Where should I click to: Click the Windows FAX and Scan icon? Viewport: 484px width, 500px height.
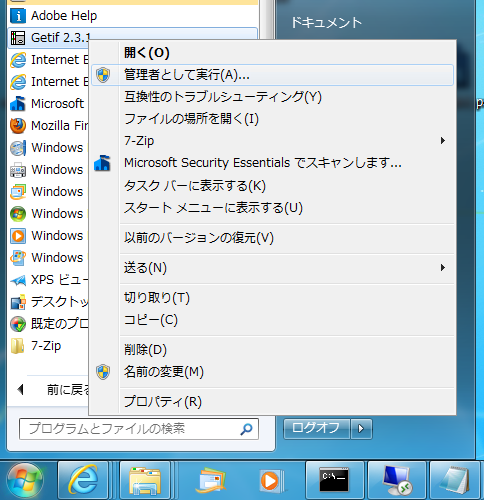click(18, 170)
